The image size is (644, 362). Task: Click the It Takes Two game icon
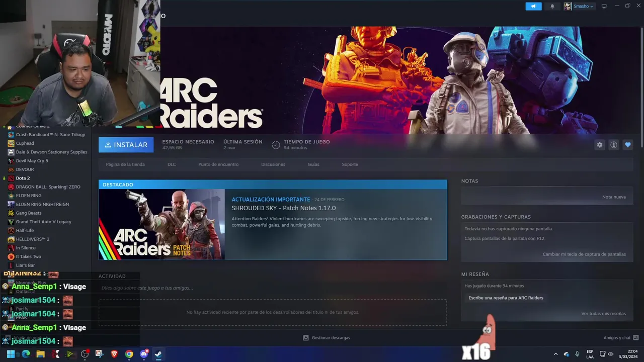click(11, 256)
